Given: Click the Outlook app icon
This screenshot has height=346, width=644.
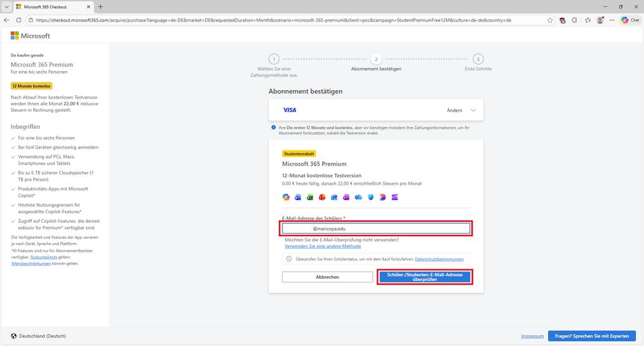Looking at the screenshot, I should 334,197.
